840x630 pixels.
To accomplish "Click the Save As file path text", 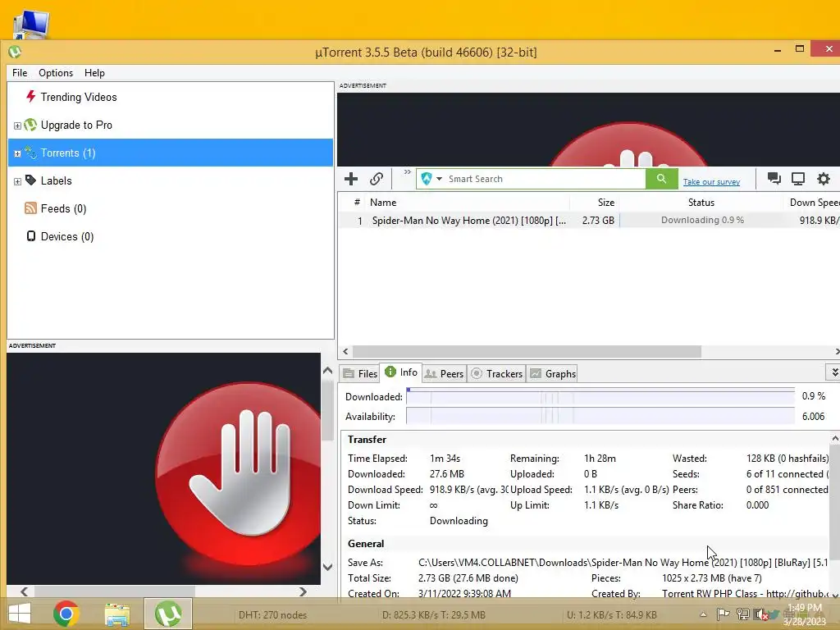I will tap(623, 563).
